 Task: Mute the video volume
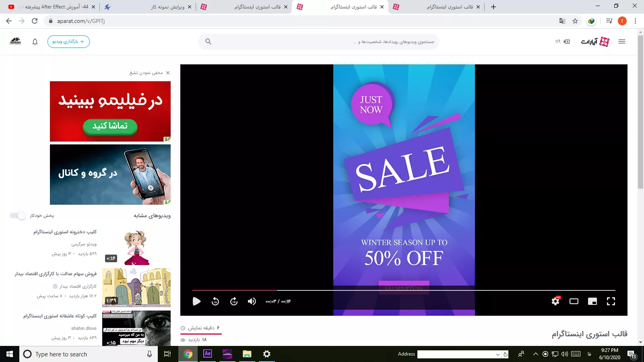252,301
